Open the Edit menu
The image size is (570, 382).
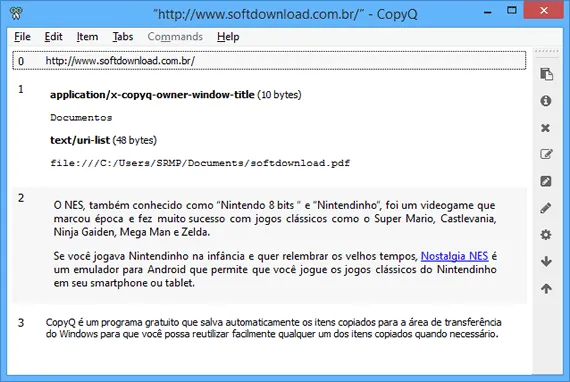(53, 37)
